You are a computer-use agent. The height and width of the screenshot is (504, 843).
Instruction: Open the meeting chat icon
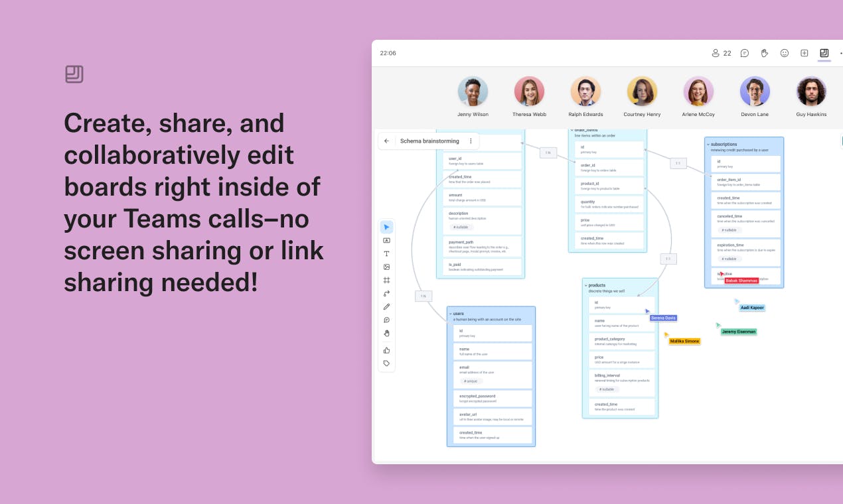(x=745, y=53)
